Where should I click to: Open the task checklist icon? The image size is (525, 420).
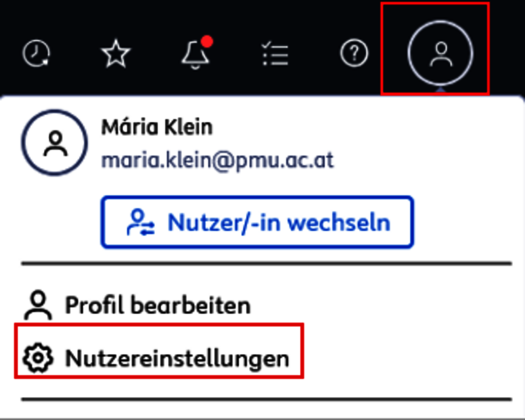[275, 54]
